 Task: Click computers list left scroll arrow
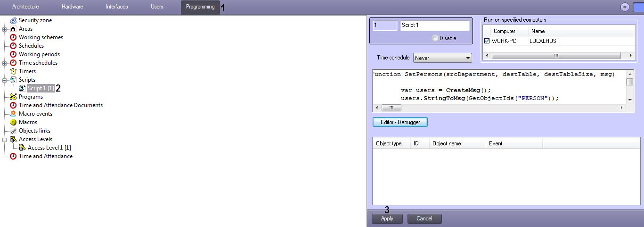coord(487,56)
